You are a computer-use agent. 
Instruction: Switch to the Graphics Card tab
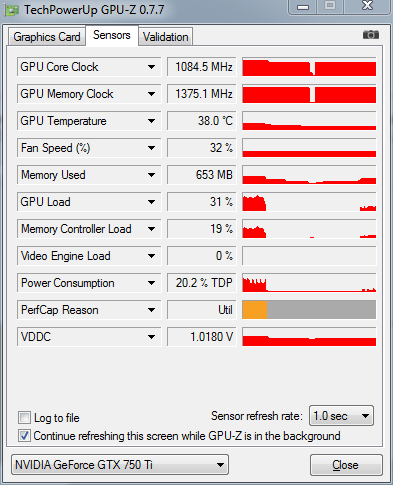(x=47, y=37)
